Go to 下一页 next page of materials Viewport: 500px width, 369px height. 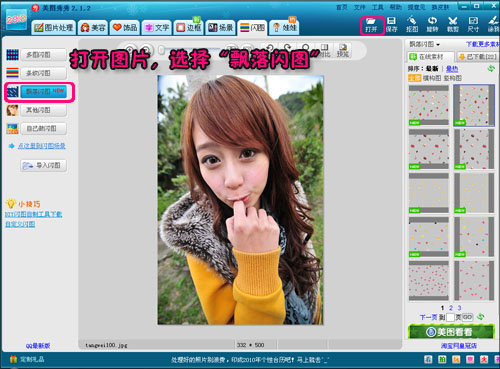click(x=428, y=317)
